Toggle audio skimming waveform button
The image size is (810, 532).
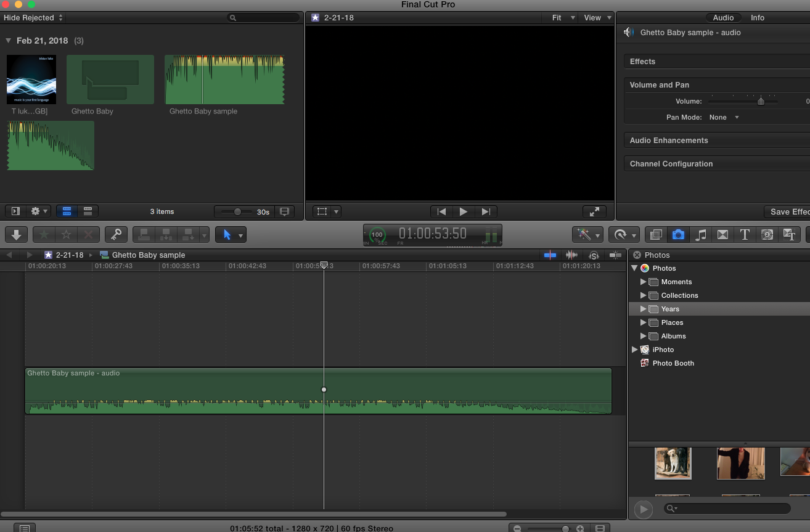(x=572, y=255)
